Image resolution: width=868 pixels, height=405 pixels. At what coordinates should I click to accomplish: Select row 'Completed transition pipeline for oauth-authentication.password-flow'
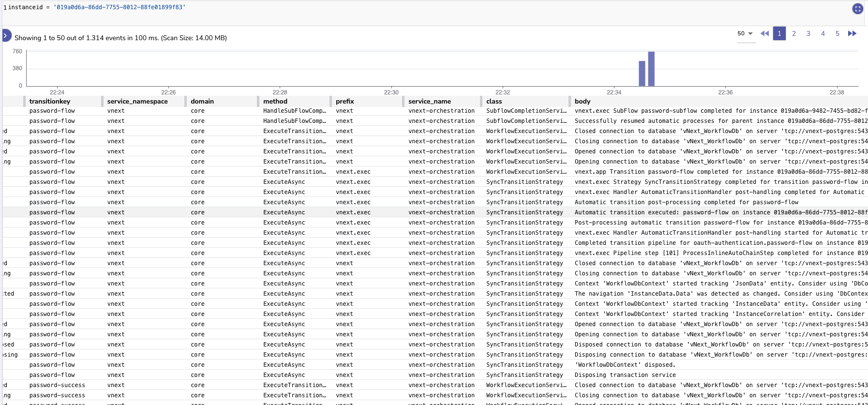pyautogui.click(x=435, y=243)
